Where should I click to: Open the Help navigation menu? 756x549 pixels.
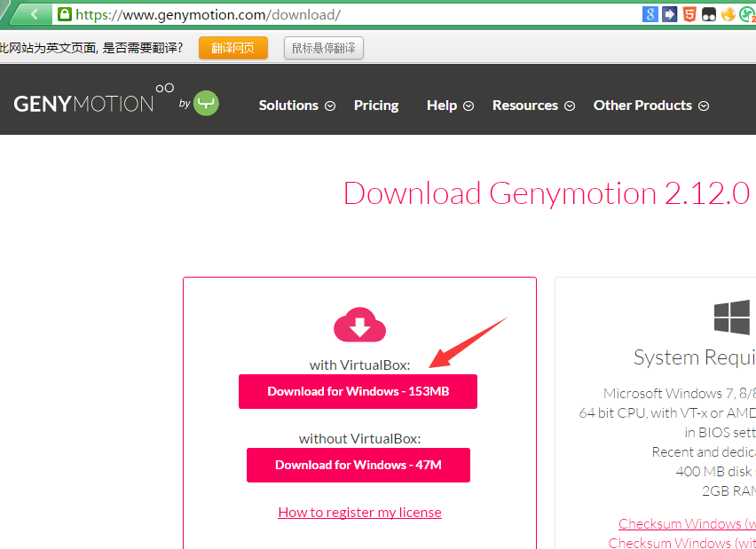coord(442,106)
